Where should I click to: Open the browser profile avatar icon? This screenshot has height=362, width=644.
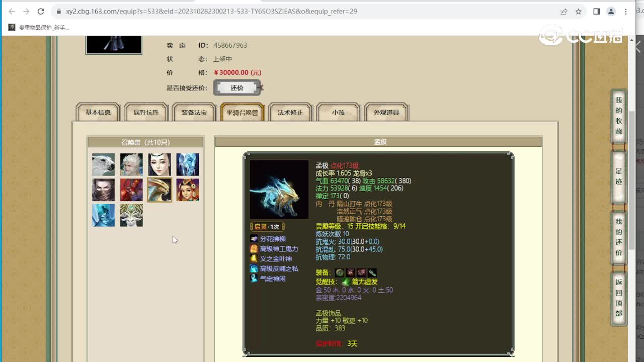click(x=611, y=11)
